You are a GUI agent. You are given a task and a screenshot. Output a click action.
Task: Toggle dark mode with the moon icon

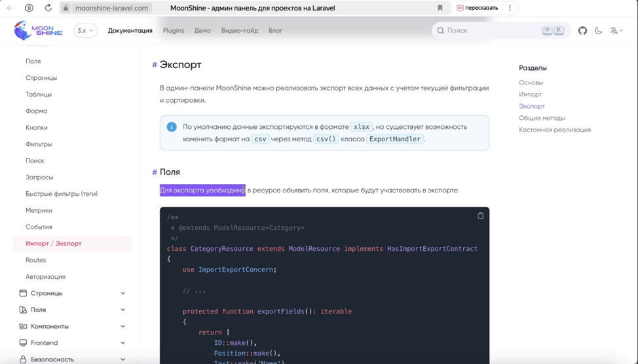598,31
